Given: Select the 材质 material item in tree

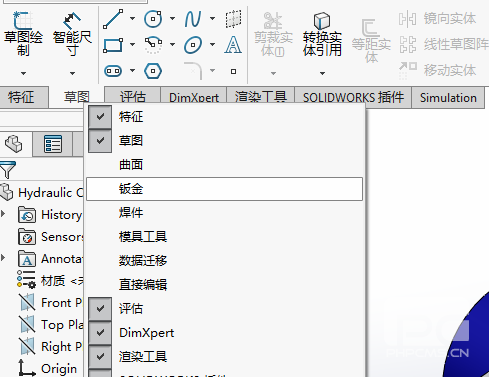Looking at the screenshot, I should [50, 280].
